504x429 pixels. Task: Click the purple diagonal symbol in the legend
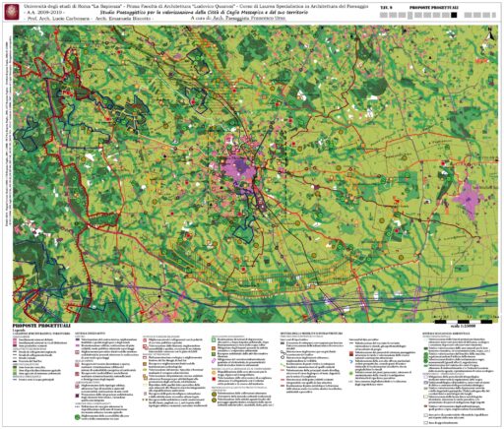coord(214,360)
